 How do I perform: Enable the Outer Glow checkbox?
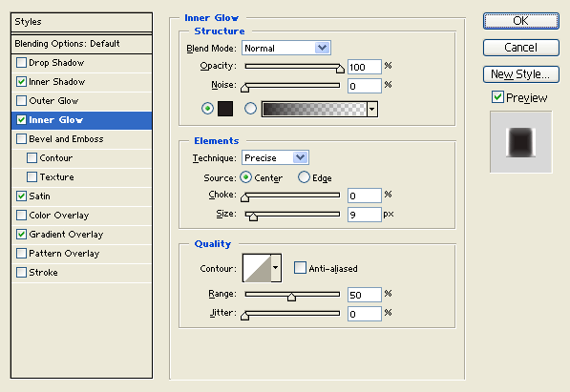[21, 101]
